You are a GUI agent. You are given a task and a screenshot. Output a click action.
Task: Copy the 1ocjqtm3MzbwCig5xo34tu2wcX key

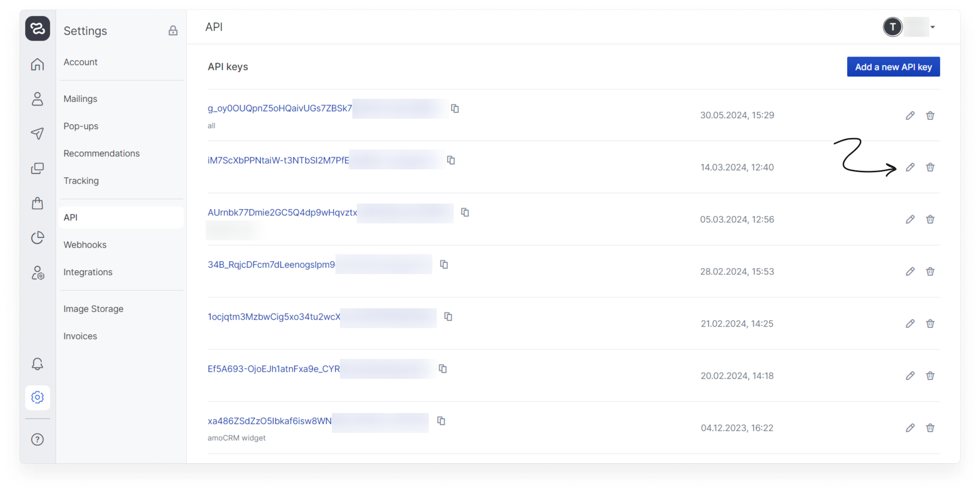(x=448, y=316)
